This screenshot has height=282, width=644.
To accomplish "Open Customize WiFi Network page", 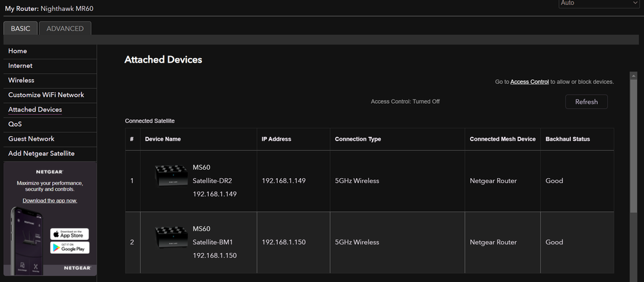I will pyautogui.click(x=46, y=95).
